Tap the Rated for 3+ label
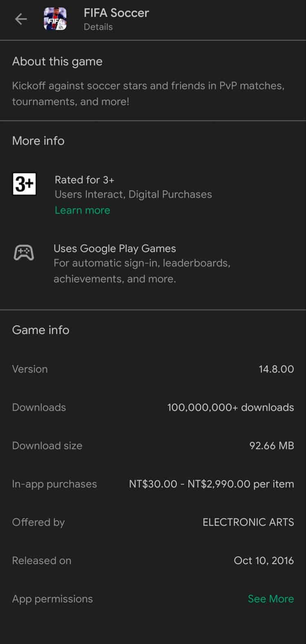The image size is (306, 644). click(84, 180)
